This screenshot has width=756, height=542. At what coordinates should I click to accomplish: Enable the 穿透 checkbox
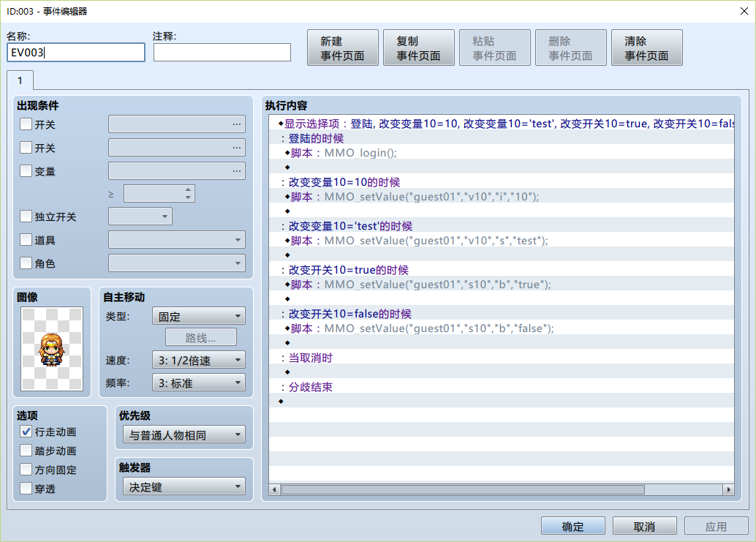coord(26,489)
